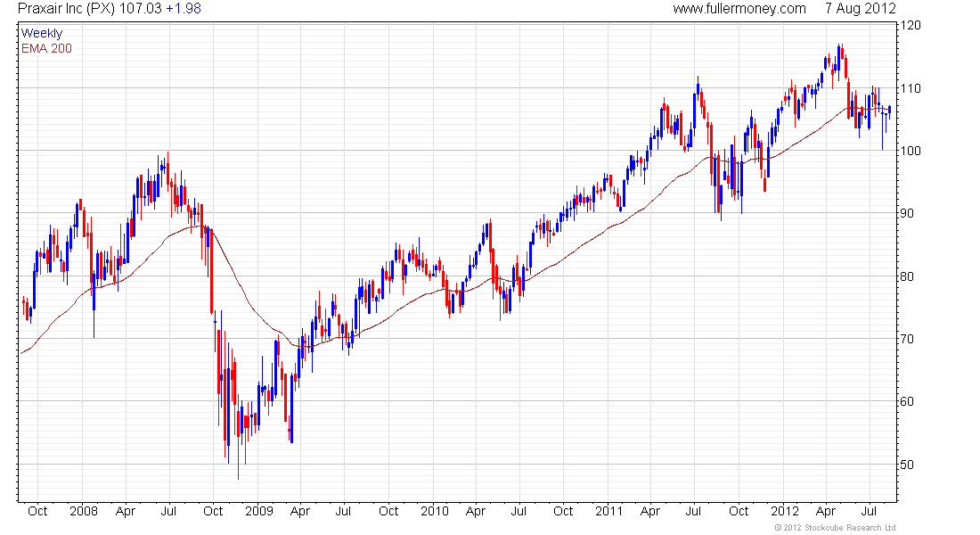Click the Apr label following 2012

[826, 511]
